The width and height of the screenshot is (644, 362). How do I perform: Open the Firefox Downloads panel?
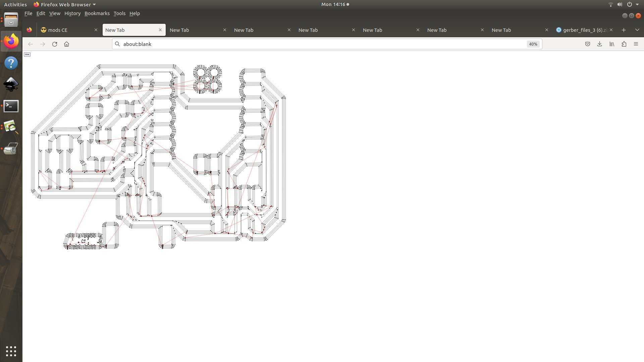coord(599,44)
